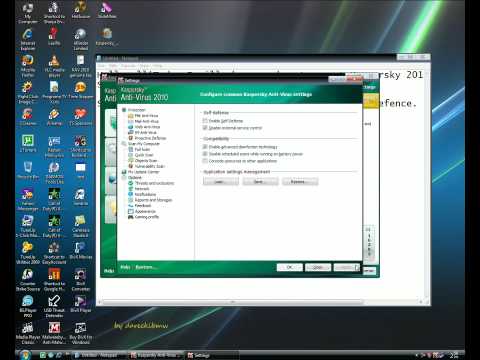Select Objects Scan in the settings tree
This screenshot has height=360, width=480.
tap(146, 161)
